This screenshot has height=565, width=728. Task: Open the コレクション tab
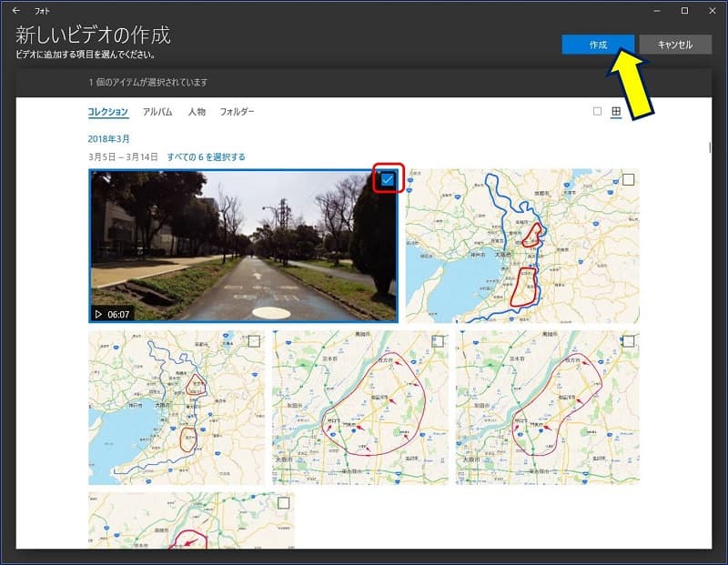coord(107,112)
